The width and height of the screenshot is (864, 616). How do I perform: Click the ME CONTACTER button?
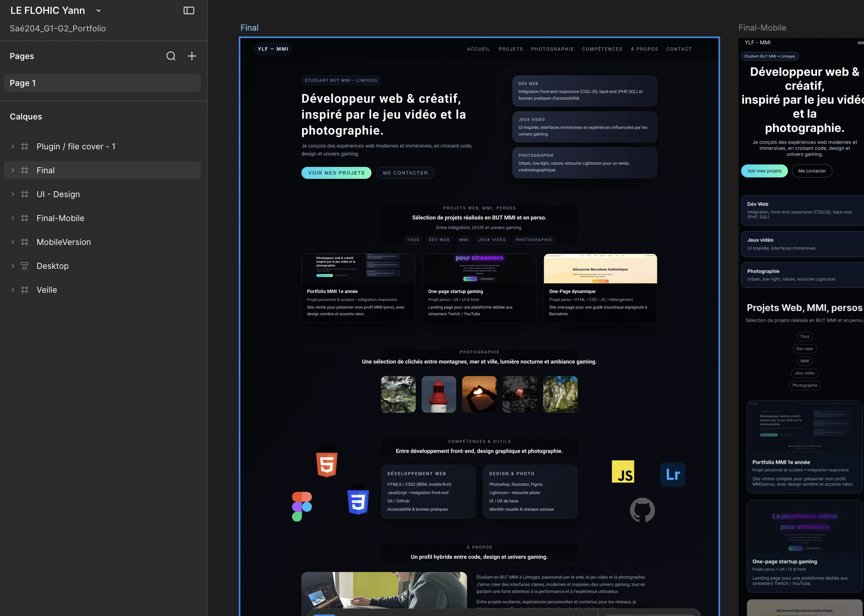click(x=405, y=173)
